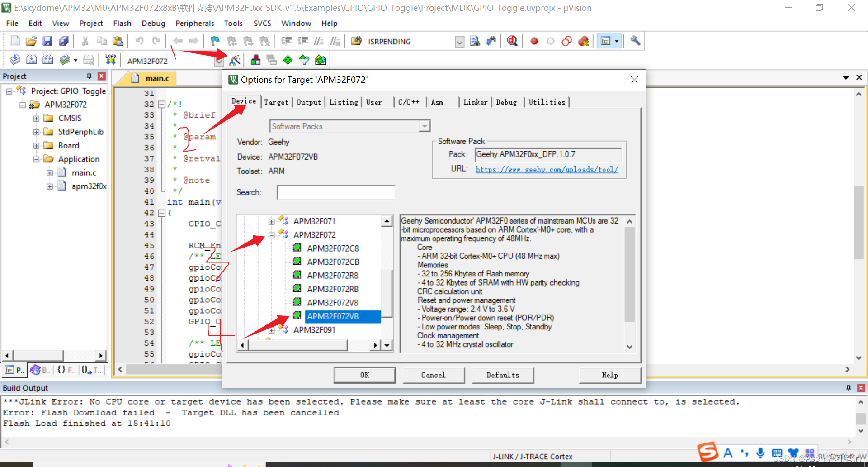Click the Open file folder icon
The height and width of the screenshot is (467, 868).
(31, 41)
